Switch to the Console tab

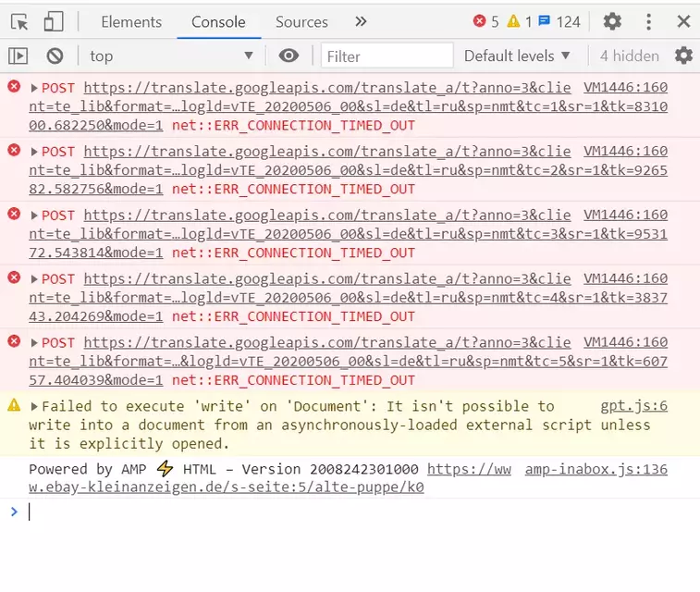(x=218, y=22)
